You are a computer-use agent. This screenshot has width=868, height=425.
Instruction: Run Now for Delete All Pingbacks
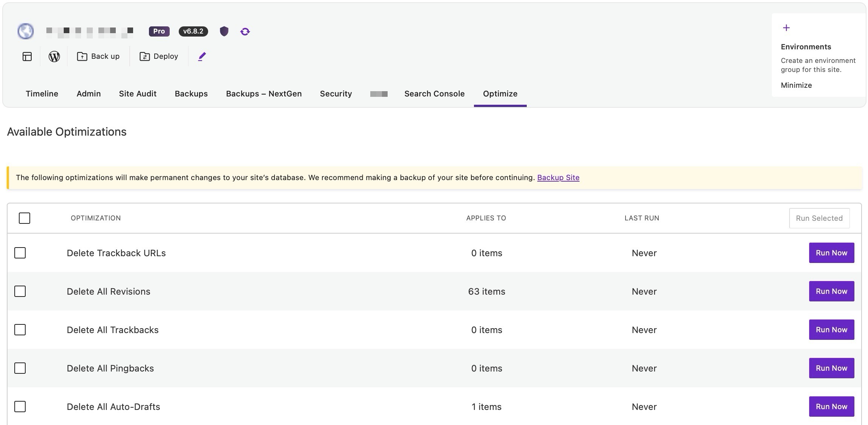pos(831,368)
